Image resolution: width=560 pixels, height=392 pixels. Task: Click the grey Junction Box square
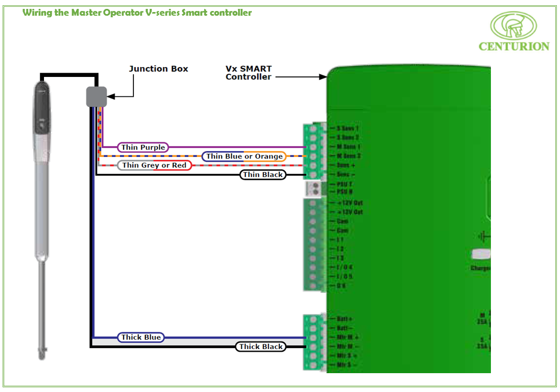click(96, 97)
